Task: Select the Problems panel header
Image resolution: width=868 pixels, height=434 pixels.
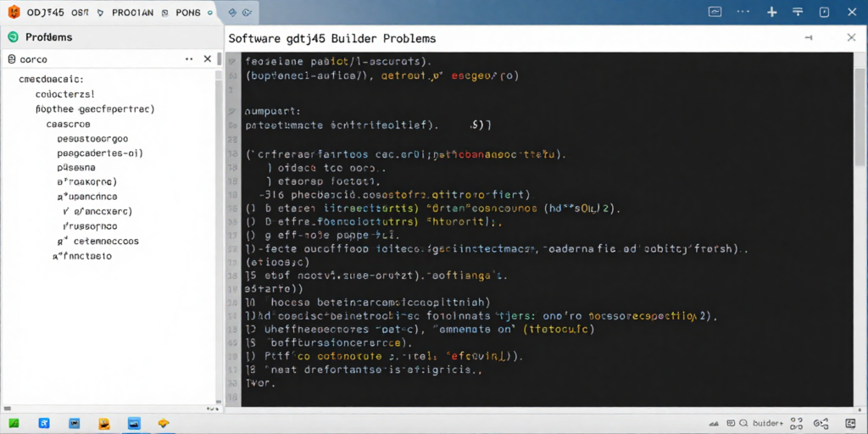Action: (48, 37)
